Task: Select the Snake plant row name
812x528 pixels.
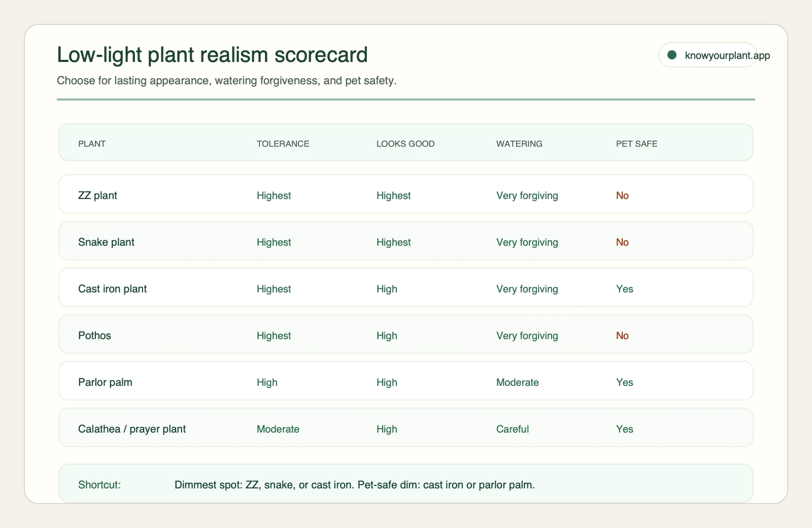Action: pyautogui.click(x=106, y=242)
